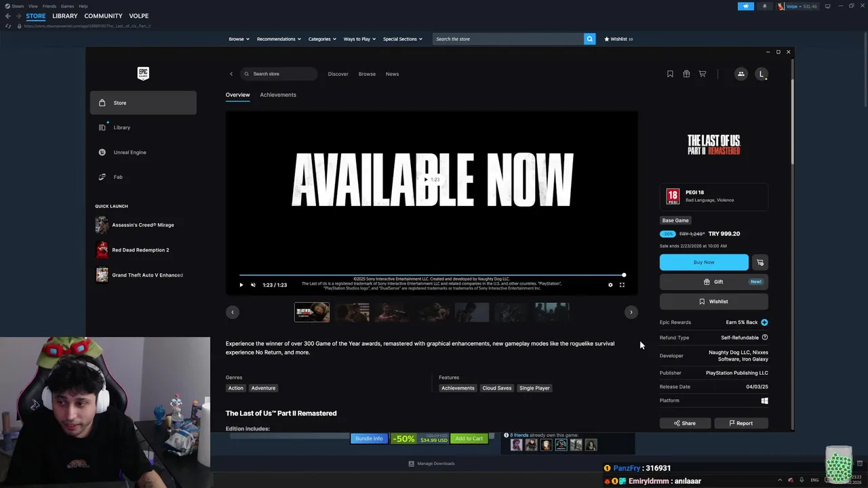
Task: Open Epic shopping cart icon
Action: [703, 74]
